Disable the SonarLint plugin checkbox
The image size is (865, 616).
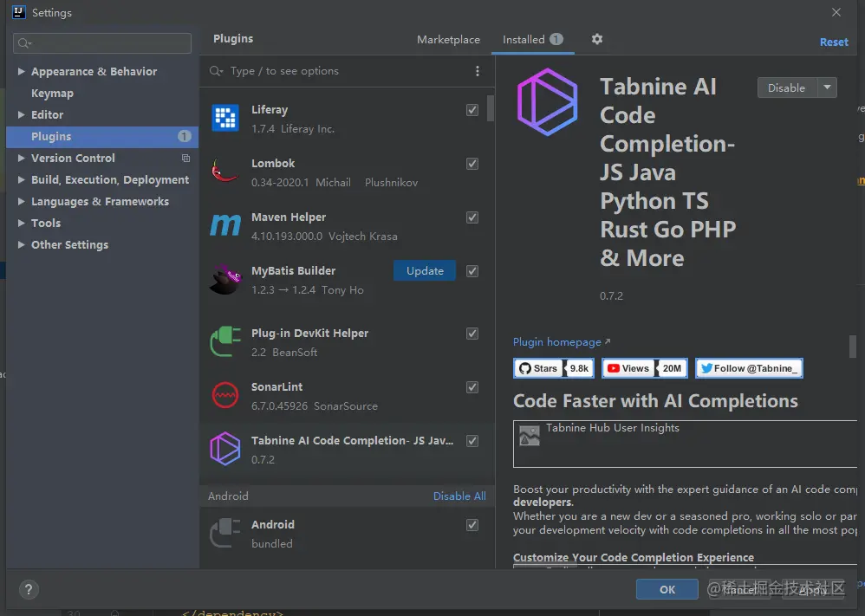472,387
